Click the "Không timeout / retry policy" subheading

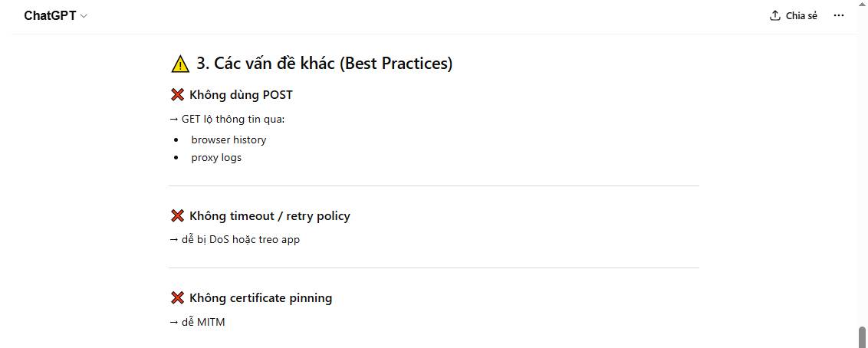click(x=269, y=216)
